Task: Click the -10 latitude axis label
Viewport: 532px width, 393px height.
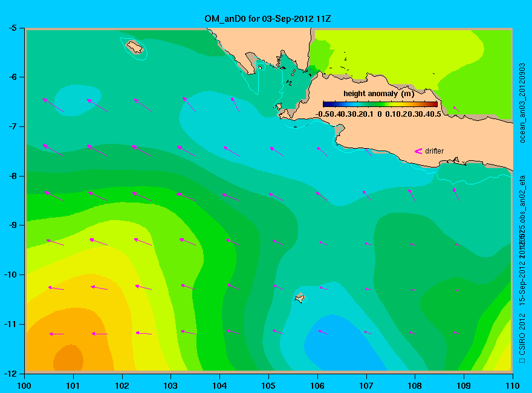Action: [x=10, y=274]
